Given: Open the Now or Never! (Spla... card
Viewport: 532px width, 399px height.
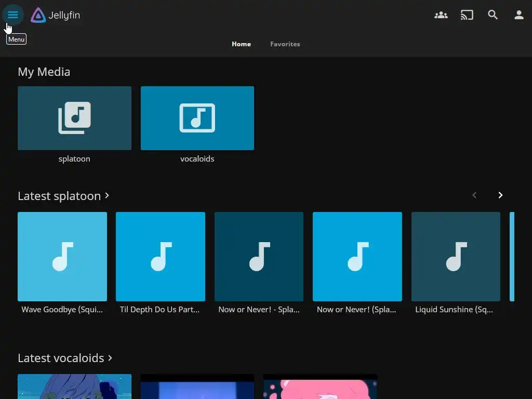Looking at the screenshot, I should pyautogui.click(x=357, y=257).
